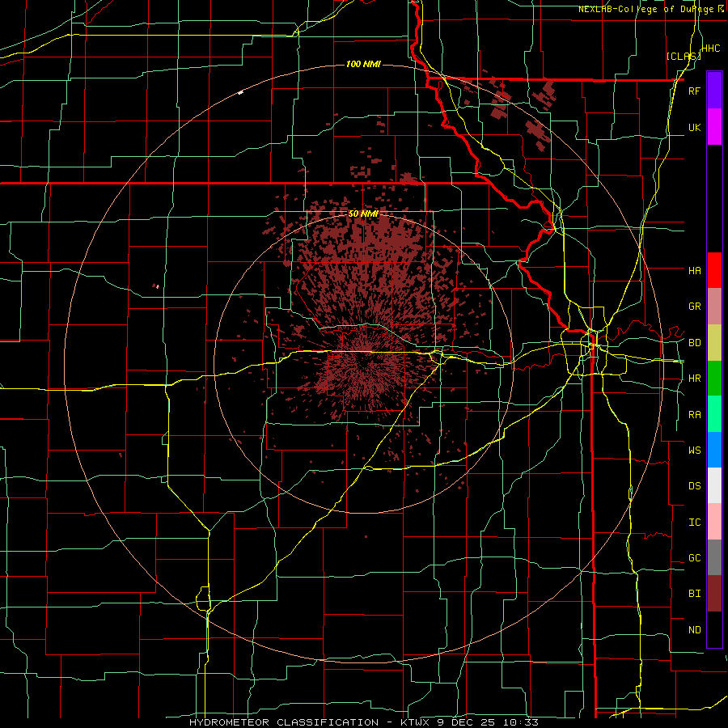The height and width of the screenshot is (728, 728).
Task: Click the HR heavy rain green swatch
Action: (714, 379)
